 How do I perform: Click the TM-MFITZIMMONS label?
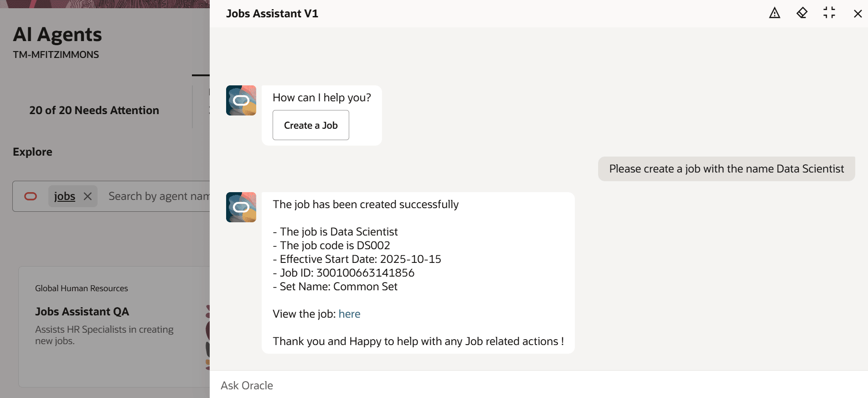[56, 55]
